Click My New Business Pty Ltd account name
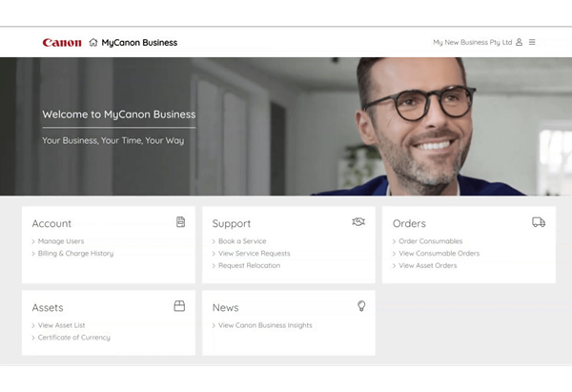Viewport: 572px width, 392px height. [472, 42]
